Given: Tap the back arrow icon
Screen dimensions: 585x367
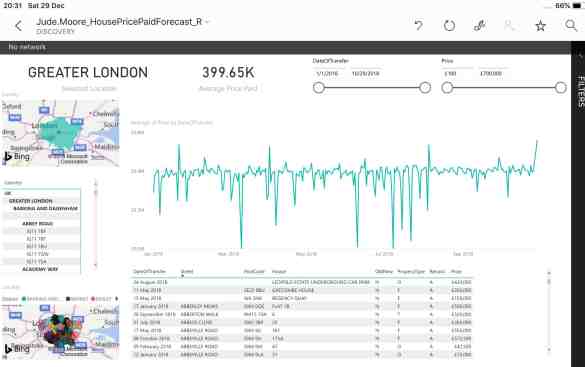Looking at the screenshot, I should coord(18,26).
